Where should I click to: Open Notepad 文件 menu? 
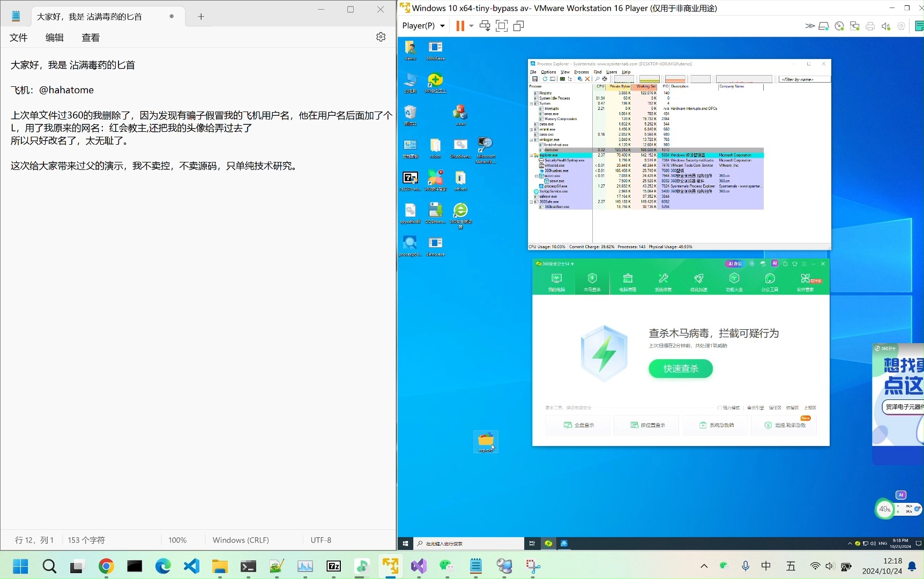(18, 38)
